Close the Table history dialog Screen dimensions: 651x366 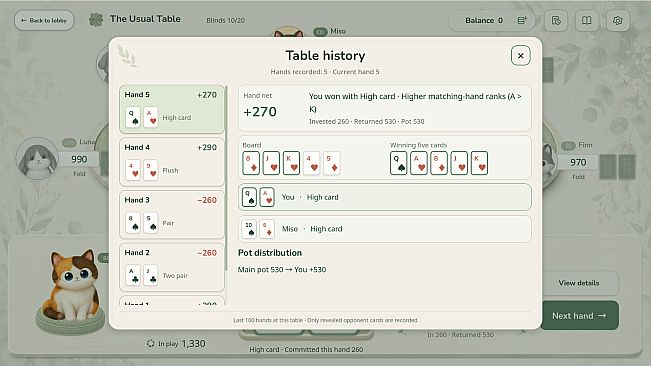click(x=520, y=56)
